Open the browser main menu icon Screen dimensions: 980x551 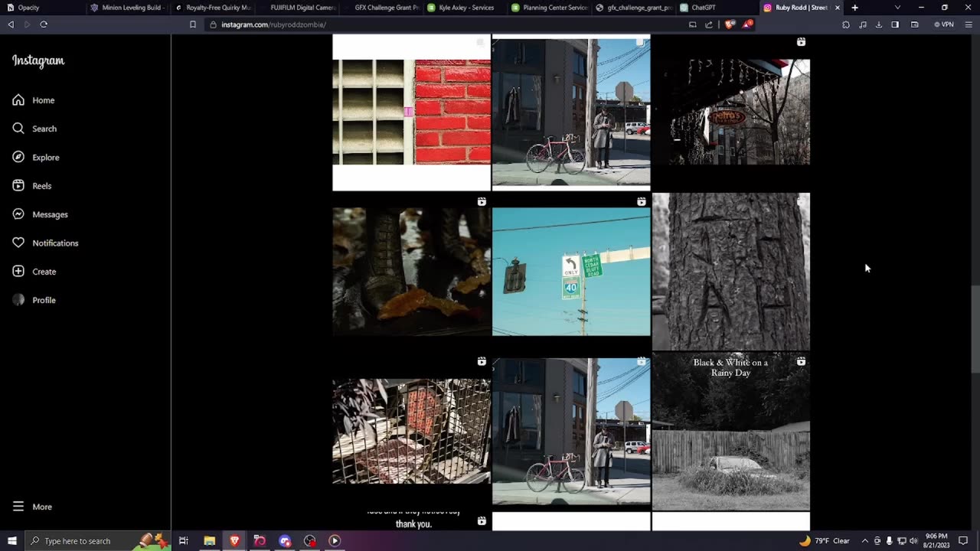pyautogui.click(x=969, y=24)
